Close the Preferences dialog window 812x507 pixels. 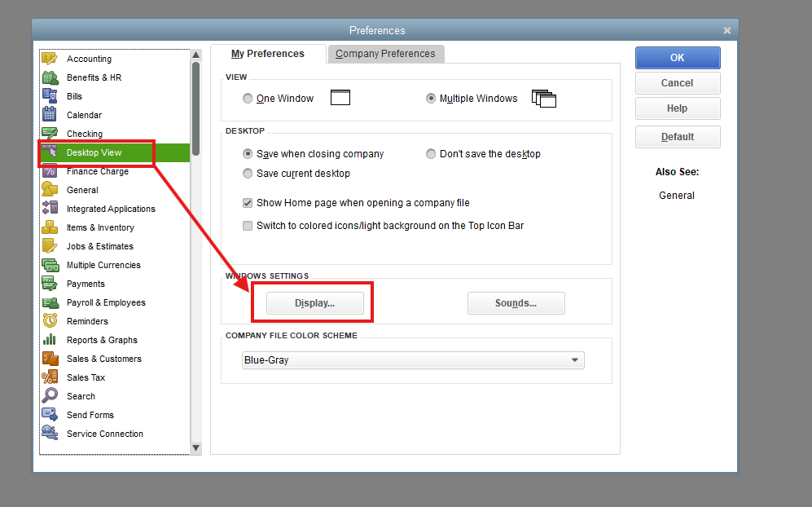pyautogui.click(x=727, y=31)
